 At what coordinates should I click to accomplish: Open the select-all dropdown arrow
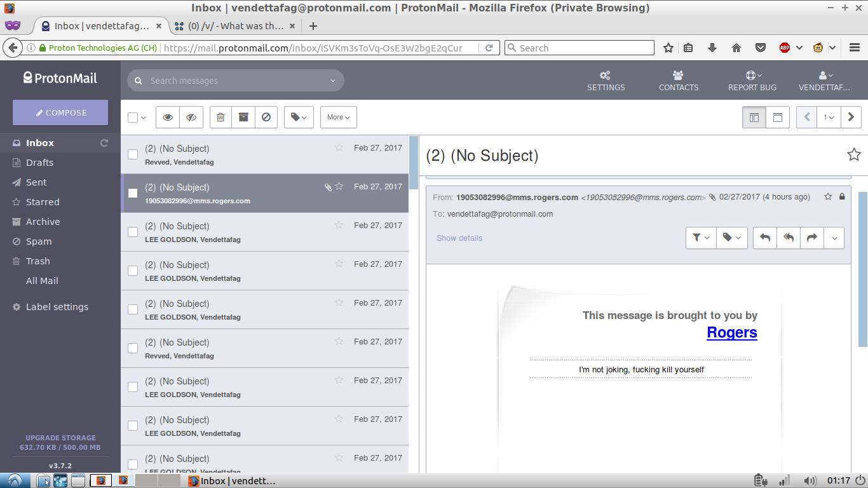point(144,118)
